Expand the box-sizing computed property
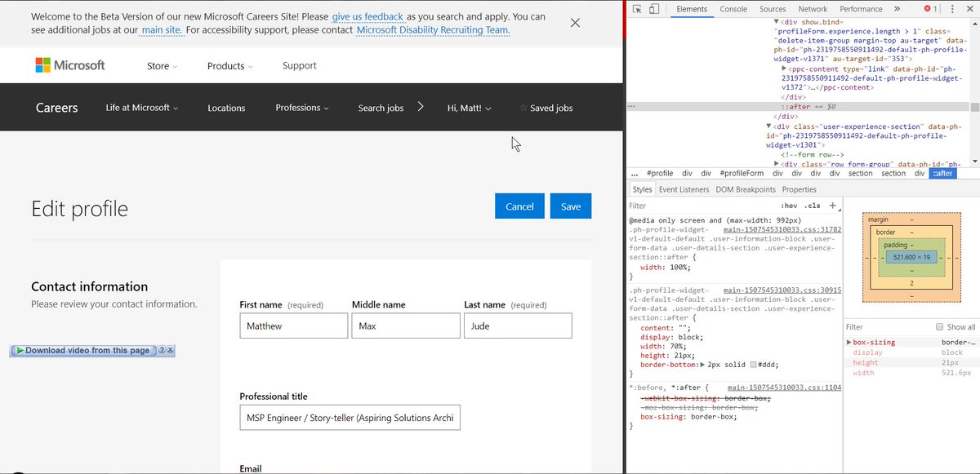The width and height of the screenshot is (980, 474). tap(849, 343)
